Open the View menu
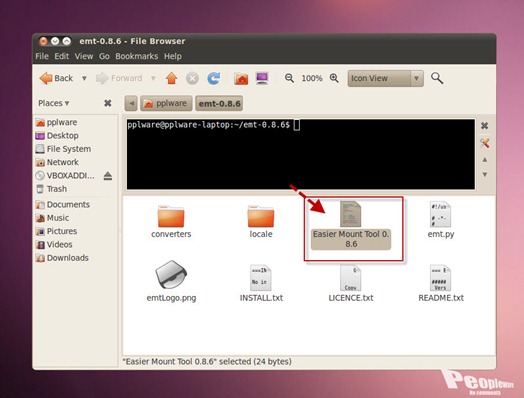The height and width of the screenshot is (398, 524). coord(84,56)
